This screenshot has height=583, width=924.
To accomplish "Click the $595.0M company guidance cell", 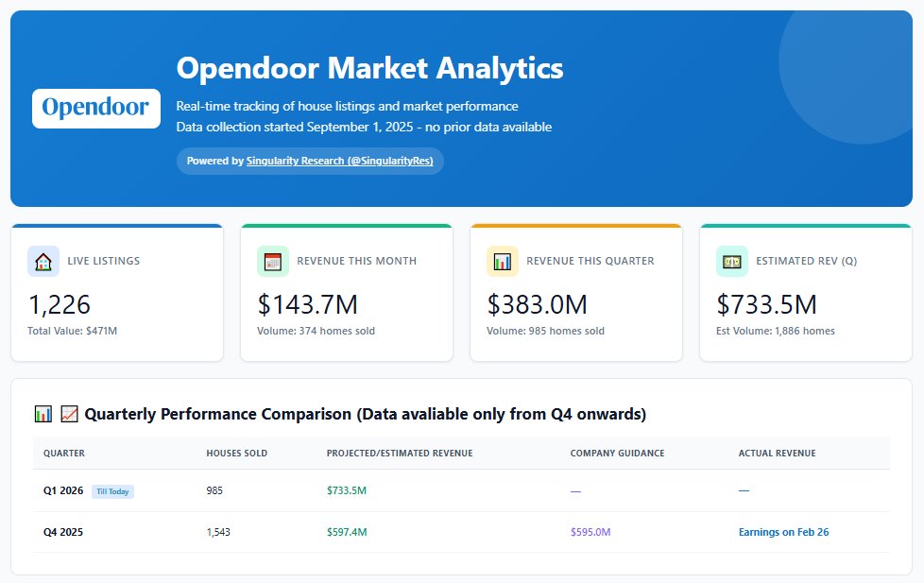I will point(590,532).
